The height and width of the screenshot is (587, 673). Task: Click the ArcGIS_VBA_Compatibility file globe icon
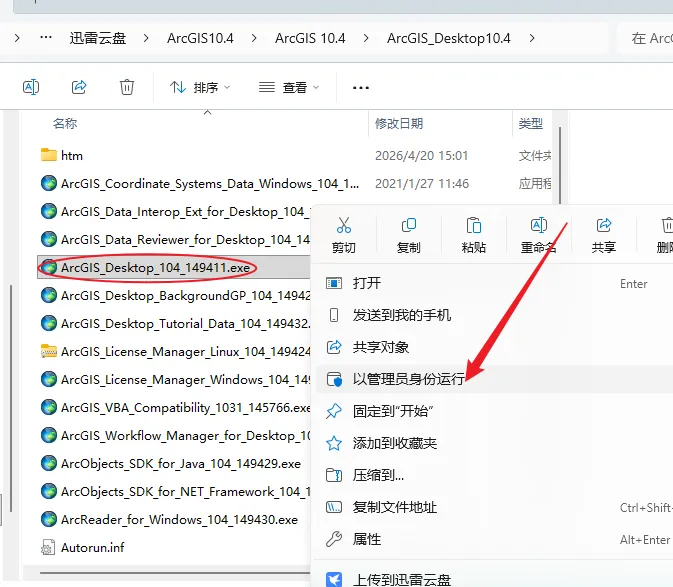coord(49,407)
